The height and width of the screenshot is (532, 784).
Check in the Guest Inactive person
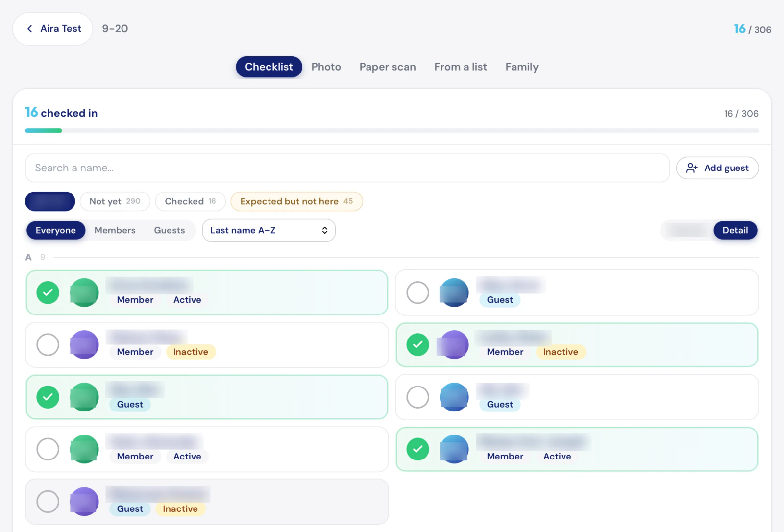click(x=48, y=502)
